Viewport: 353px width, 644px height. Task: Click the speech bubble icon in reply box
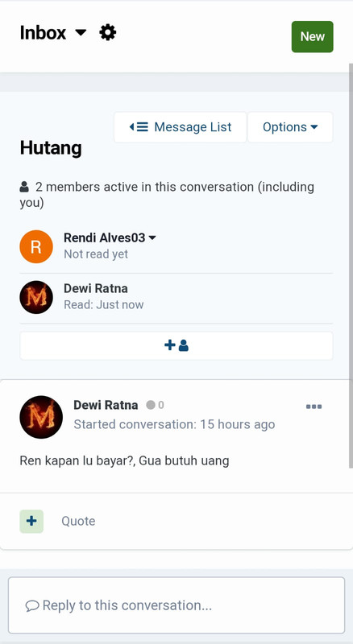[x=32, y=606]
